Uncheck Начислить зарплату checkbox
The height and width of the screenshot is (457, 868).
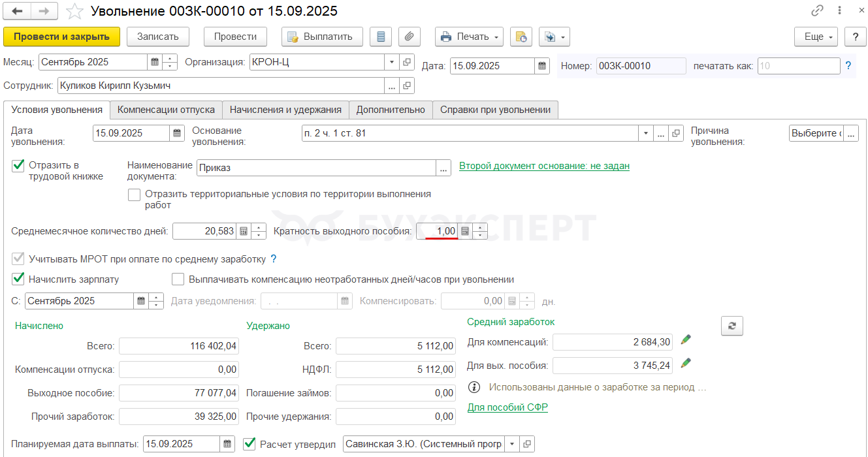tap(18, 279)
